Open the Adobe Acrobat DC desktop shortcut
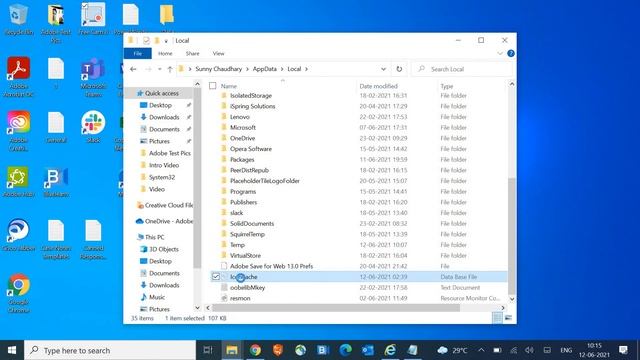The image size is (640, 360). [18, 77]
